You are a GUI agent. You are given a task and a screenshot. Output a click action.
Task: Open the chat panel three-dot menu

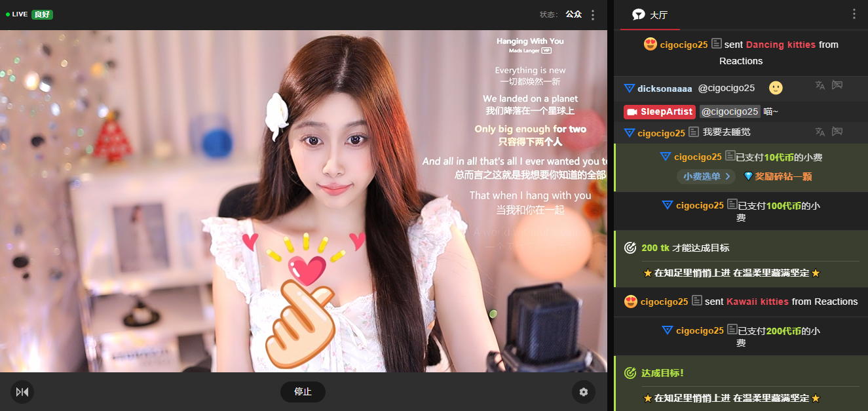[x=854, y=14]
